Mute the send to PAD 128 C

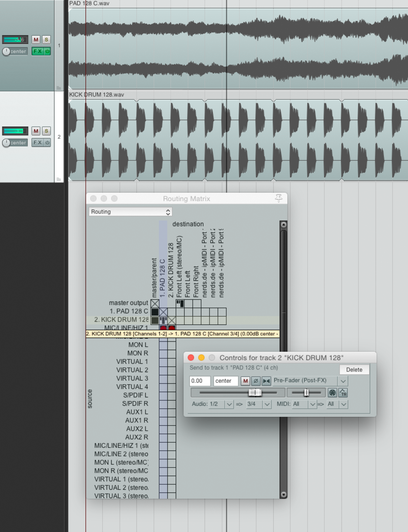tap(245, 381)
